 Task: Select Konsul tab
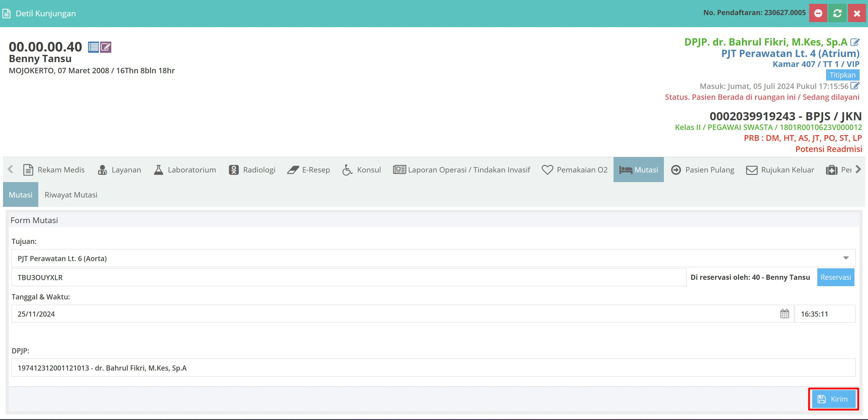pos(361,169)
